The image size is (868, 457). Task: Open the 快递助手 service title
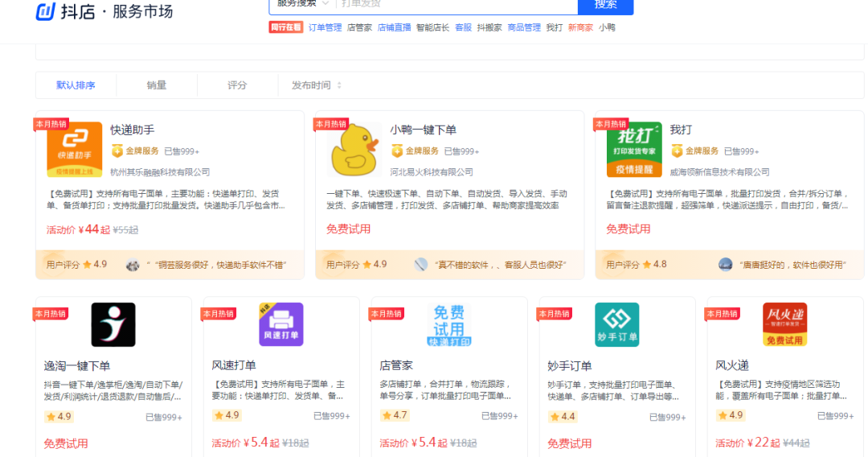pos(133,130)
